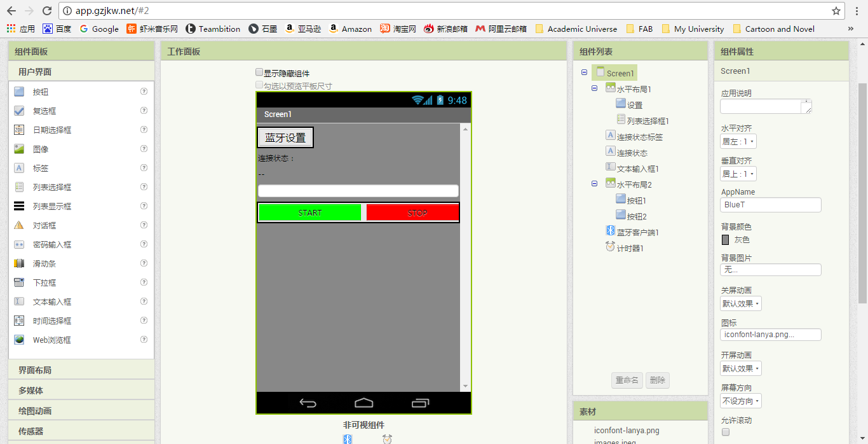This screenshot has height=444, width=868.
Task: Reload the page with browser refresh
Action: pyautogui.click(x=47, y=11)
